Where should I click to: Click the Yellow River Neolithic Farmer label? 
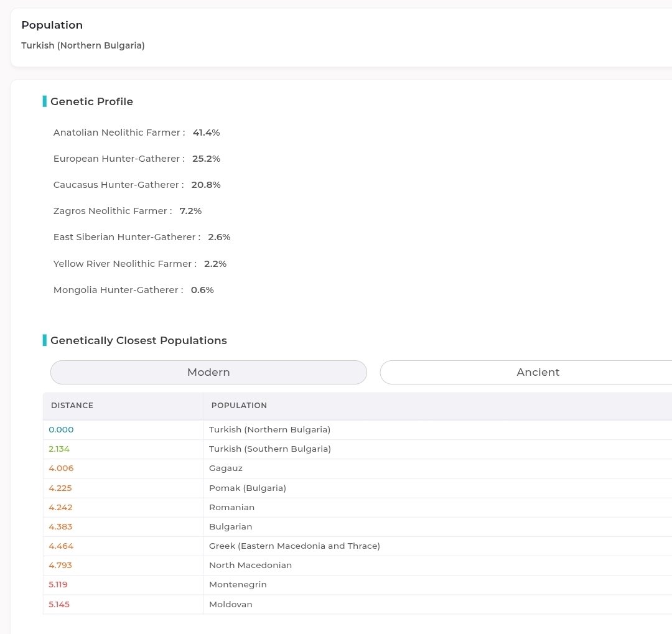click(x=125, y=264)
